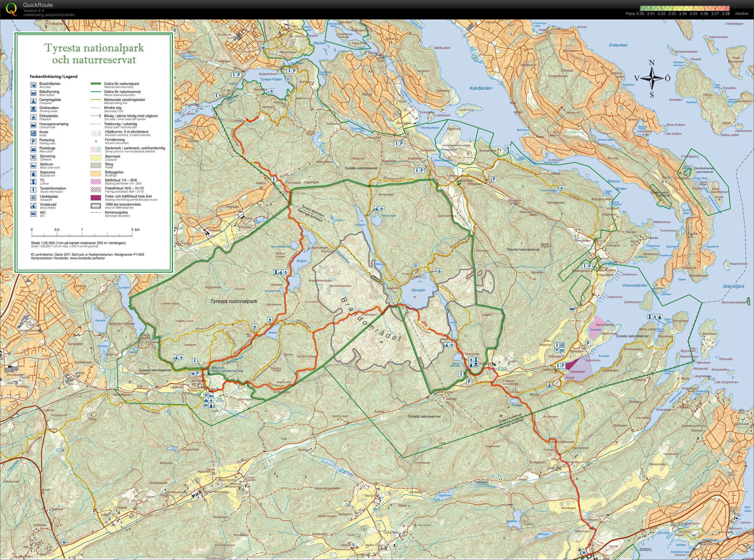Click the Tyresö-Flaten lake label
The width and height of the screenshot is (754, 560).
pos(271,79)
